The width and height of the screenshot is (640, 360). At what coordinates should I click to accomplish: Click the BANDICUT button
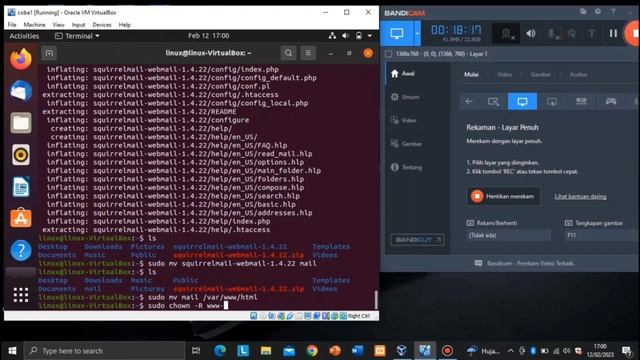tap(418, 240)
